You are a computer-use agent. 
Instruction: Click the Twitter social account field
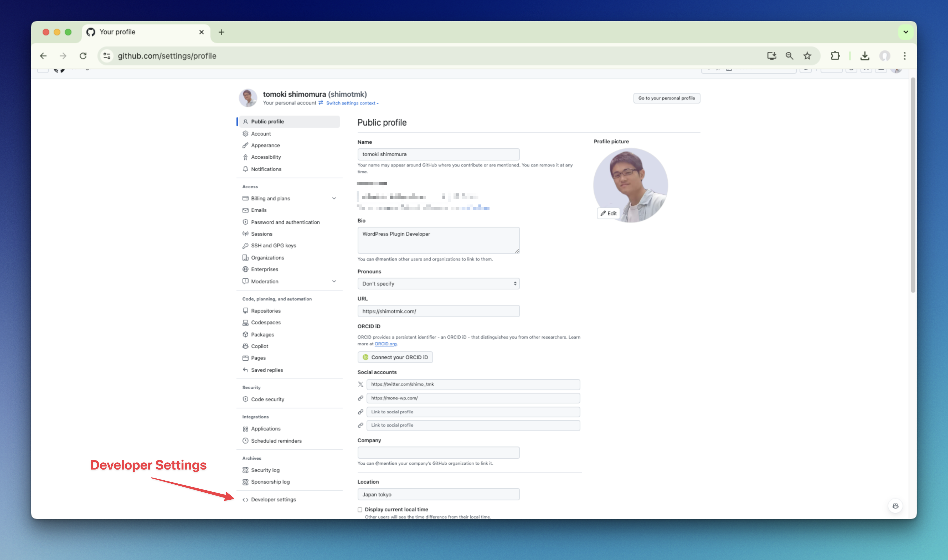[473, 385]
